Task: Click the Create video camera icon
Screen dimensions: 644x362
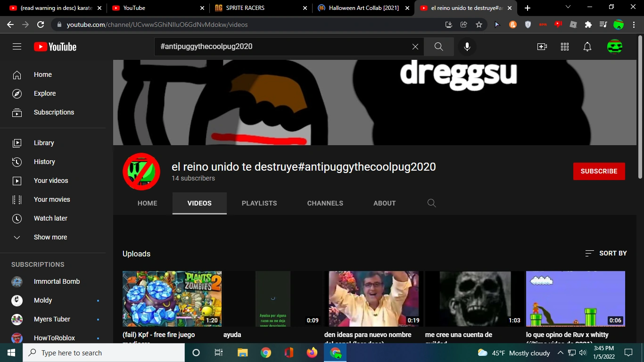Action: pyautogui.click(x=542, y=46)
